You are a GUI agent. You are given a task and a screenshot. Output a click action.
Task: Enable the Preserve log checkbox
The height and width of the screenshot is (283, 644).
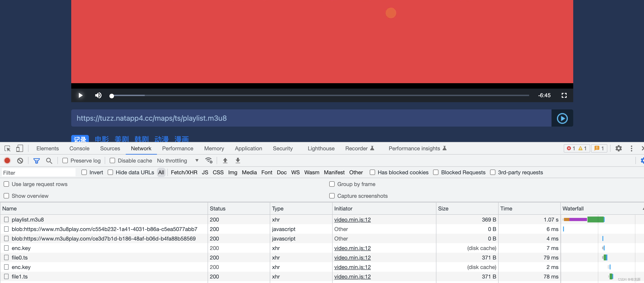(65, 160)
